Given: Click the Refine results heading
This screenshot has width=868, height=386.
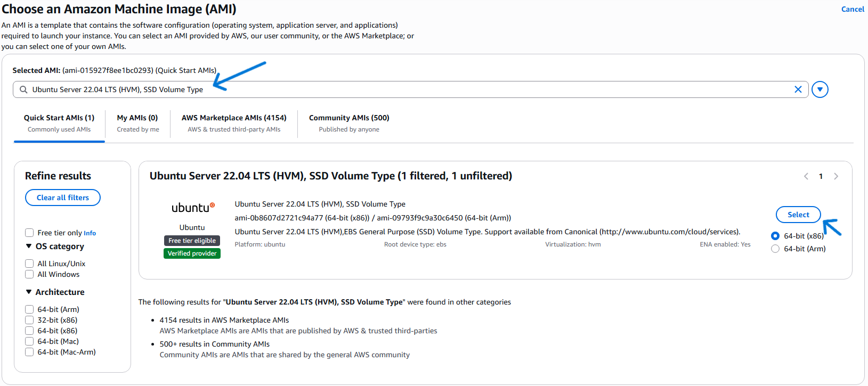Looking at the screenshot, I should (x=58, y=176).
